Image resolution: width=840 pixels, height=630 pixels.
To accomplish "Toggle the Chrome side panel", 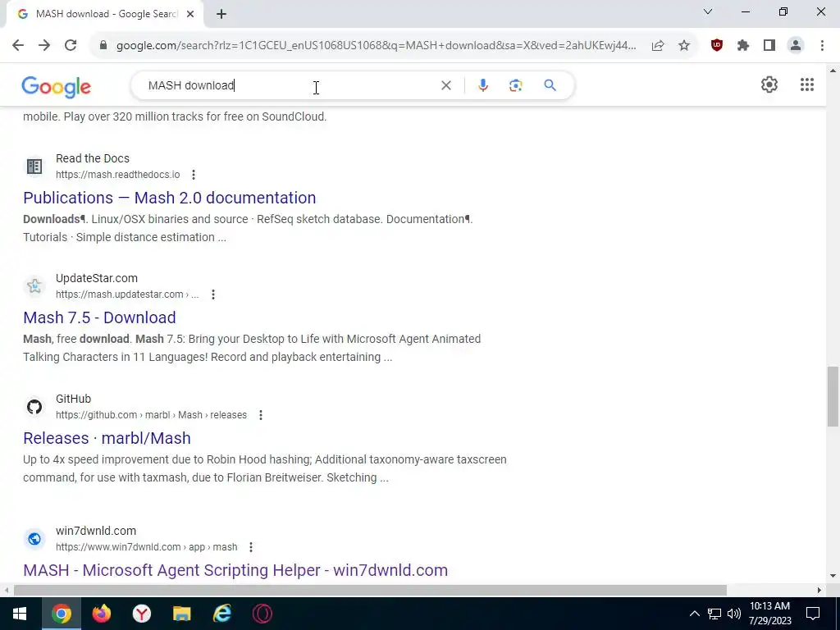I will point(769,46).
